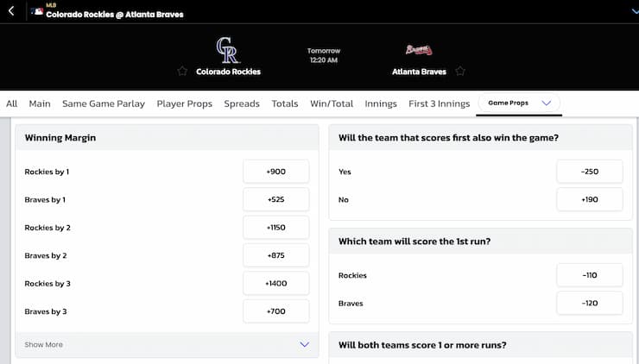Bet Rockies by 3 at +1400
The height and width of the screenshot is (364, 639).
[276, 284]
